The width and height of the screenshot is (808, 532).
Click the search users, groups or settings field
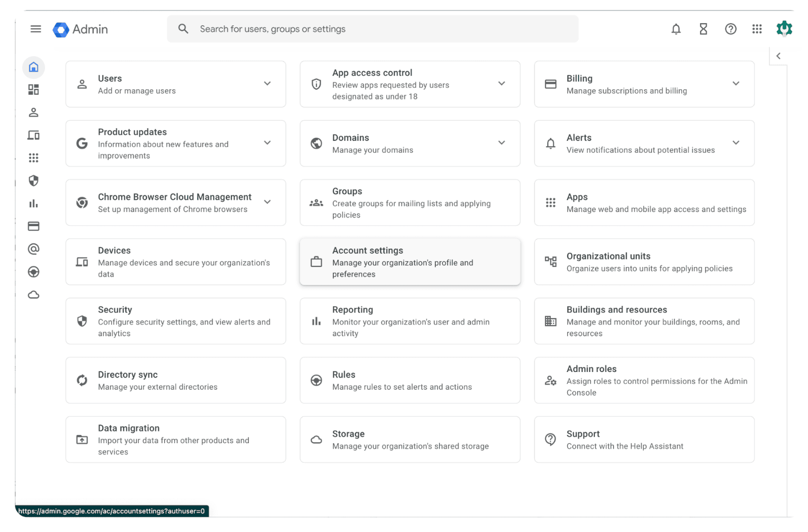373,29
